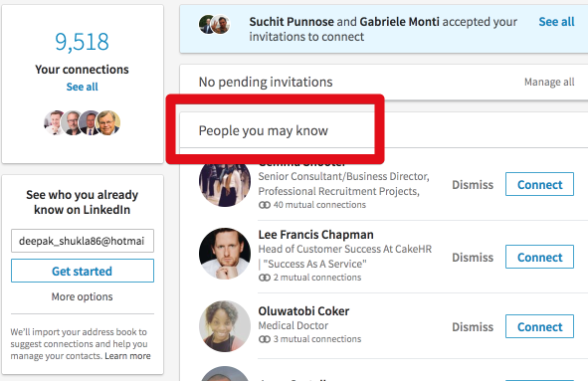Click the avatars beside Suchit Punnose notification

pyautogui.click(x=215, y=25)
